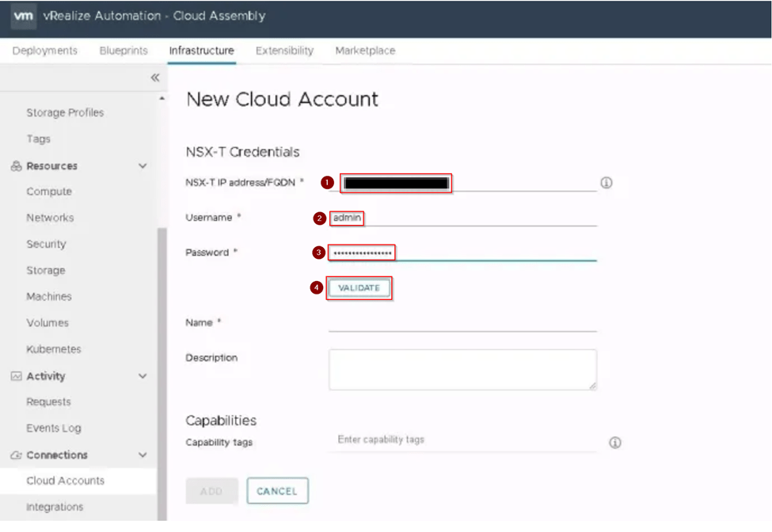Focus the Name input field

click(x=462, y=323)
